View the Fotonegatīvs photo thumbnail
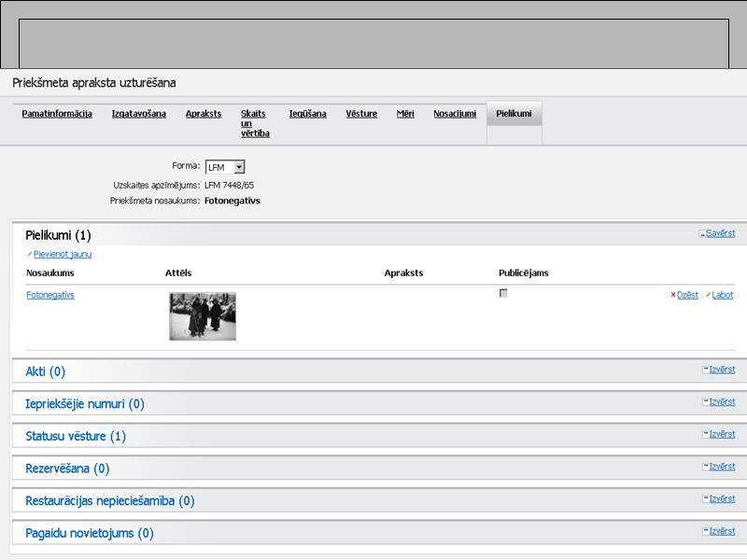Image resolution: width=747 pixels, height=560 pixels. click(x=203, y=316)
